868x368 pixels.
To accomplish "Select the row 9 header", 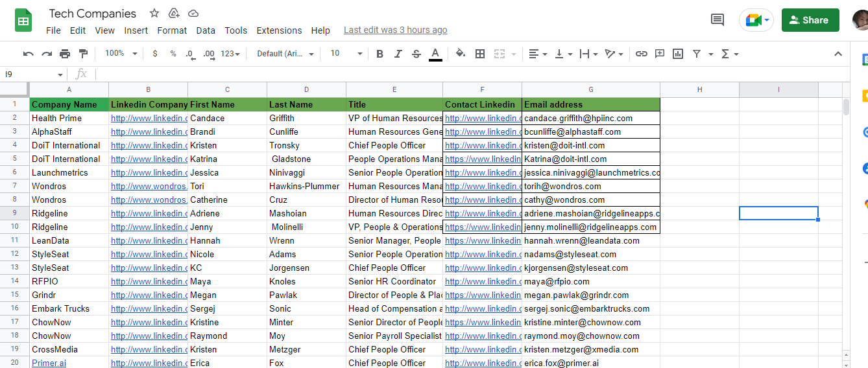I will (14, 213).
